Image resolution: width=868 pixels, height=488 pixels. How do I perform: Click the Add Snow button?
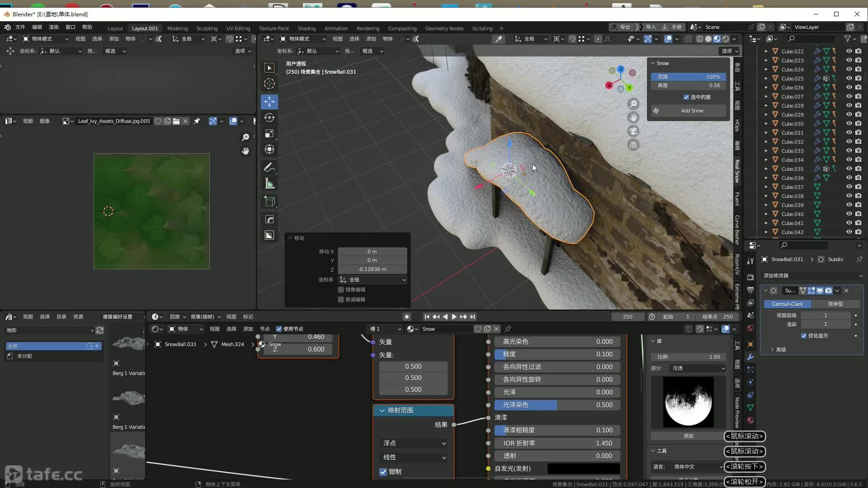point(689,111)
